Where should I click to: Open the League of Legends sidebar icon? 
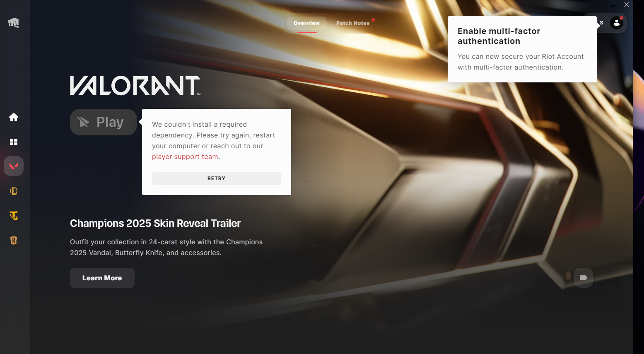coord(14,191)
